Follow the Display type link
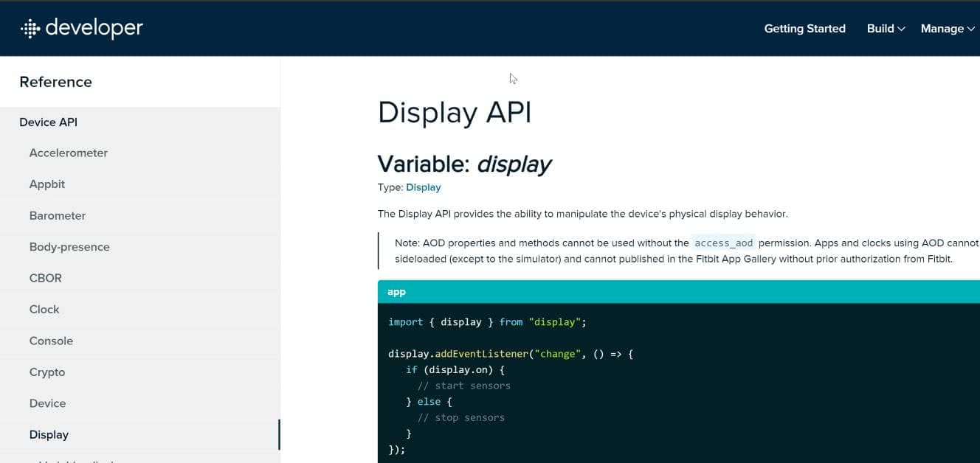This screenshot has width=980, height=463. pos(423,187)
